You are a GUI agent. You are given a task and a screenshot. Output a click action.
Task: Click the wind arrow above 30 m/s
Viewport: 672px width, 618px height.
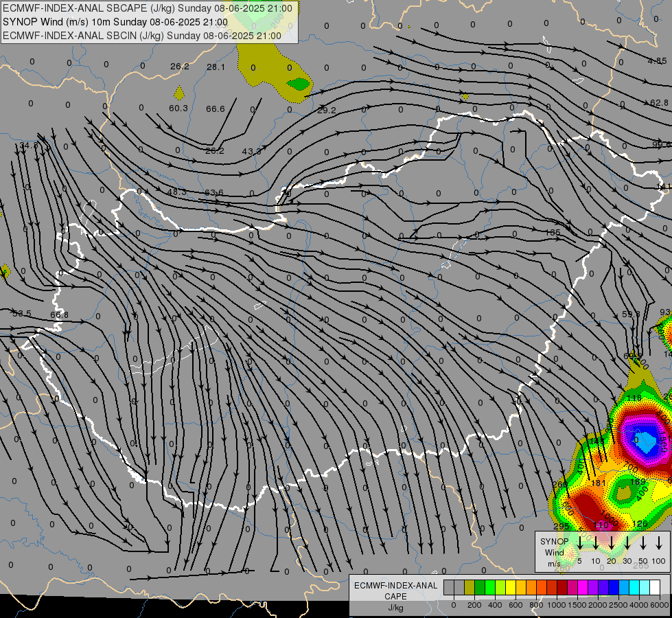coord(627,543)
